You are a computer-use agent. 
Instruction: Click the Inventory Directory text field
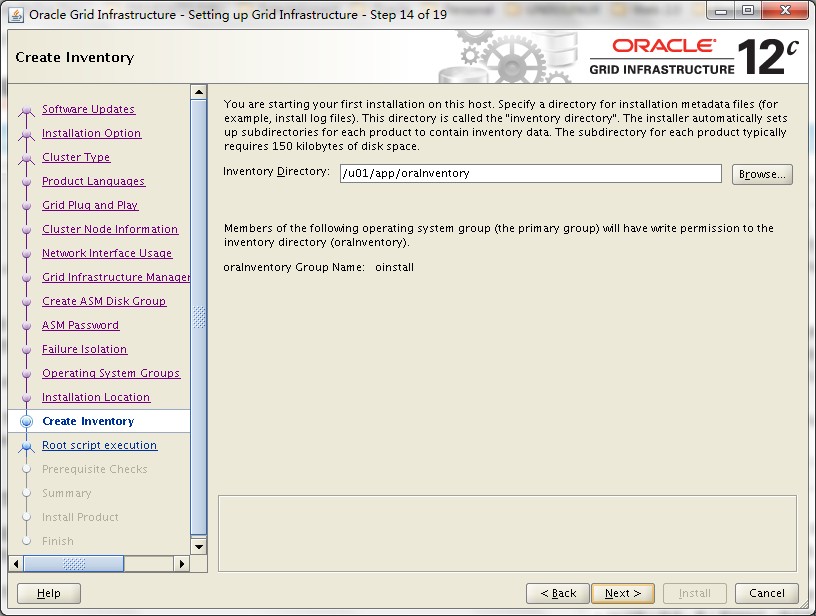pyautogui.click(x=531, y=173)
